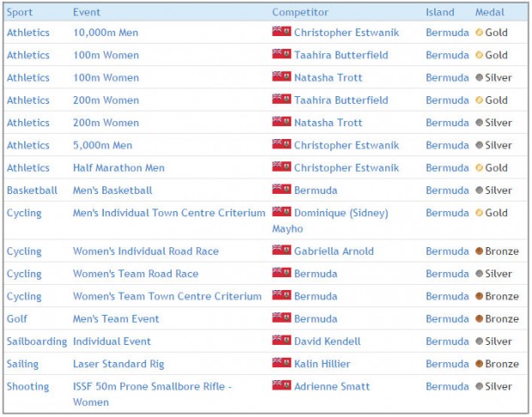Click the flag icon next to Kalin Hillier
The height and width of the screenshot is (417, 532).
coord(281,363)
